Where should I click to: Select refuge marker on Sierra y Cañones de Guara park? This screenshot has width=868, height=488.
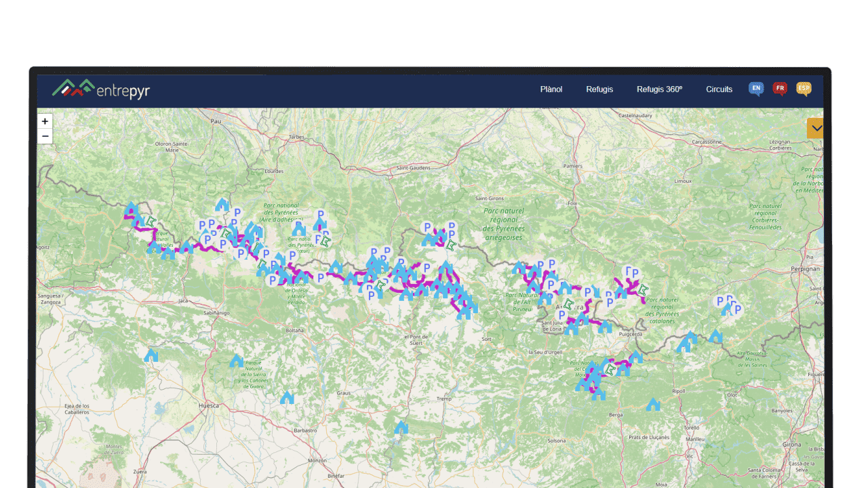236,361
